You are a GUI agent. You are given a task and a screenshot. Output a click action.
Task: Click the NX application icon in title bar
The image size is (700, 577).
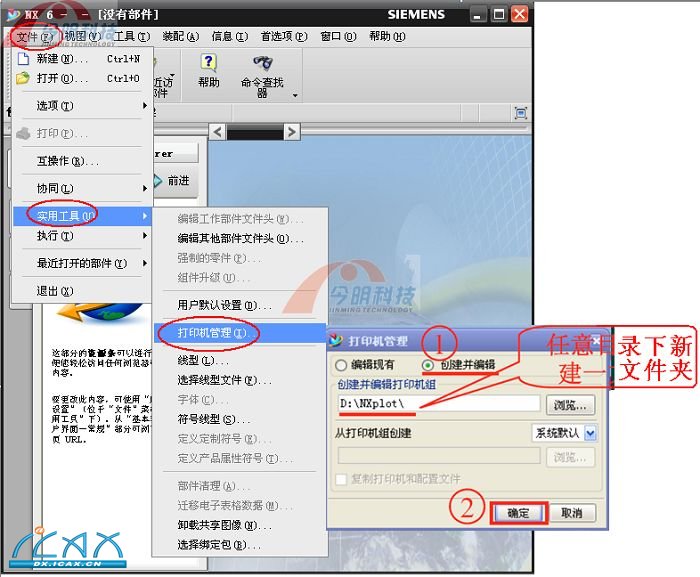[x=14, y=15]
